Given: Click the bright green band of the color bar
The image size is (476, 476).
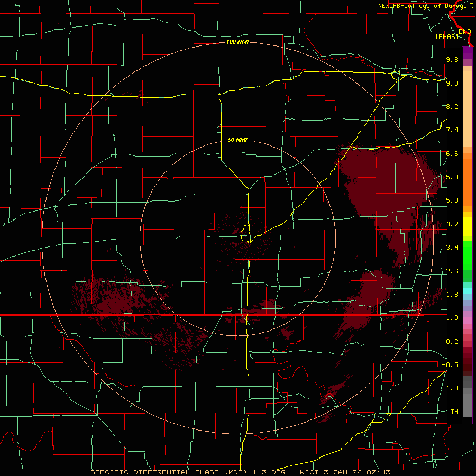Looking at the screenshot, I should 467,255.
